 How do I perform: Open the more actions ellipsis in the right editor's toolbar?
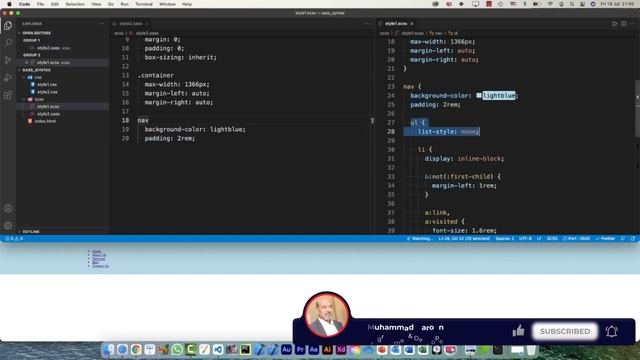pos(632,24)
